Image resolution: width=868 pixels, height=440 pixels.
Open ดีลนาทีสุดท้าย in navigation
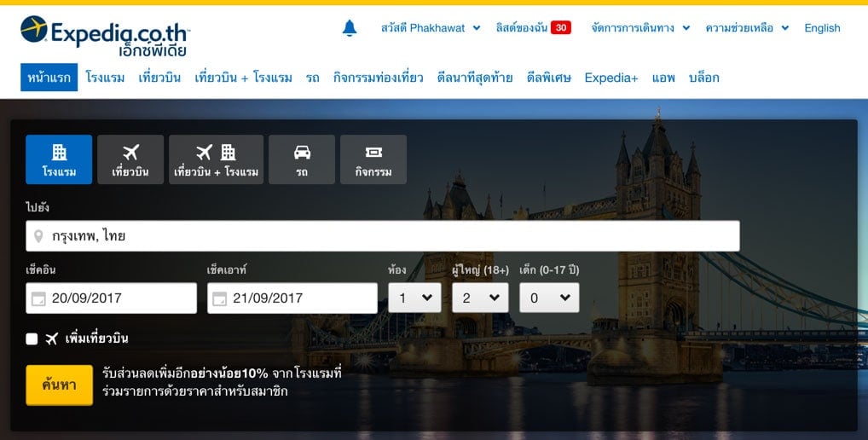(474, 78)
